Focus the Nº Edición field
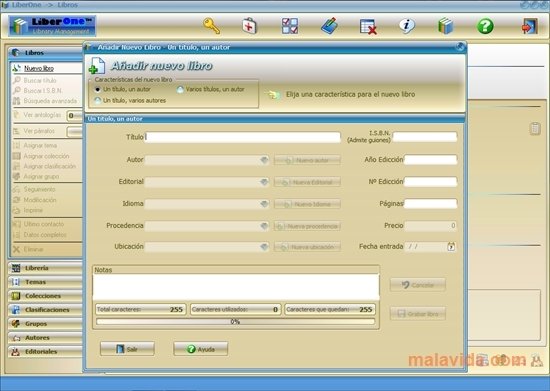The image size is (550, 391). coord(430,182)
